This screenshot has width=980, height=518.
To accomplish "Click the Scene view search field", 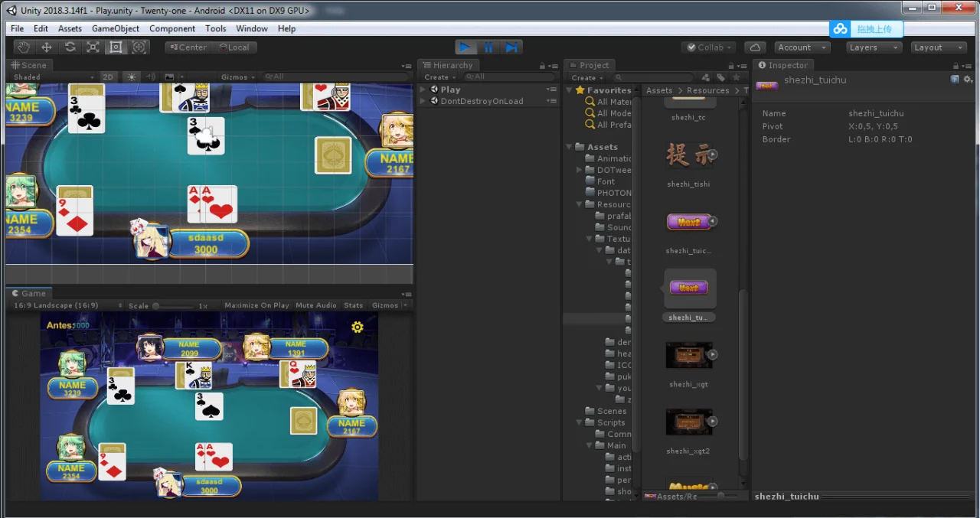I will (x=335, y=77).
